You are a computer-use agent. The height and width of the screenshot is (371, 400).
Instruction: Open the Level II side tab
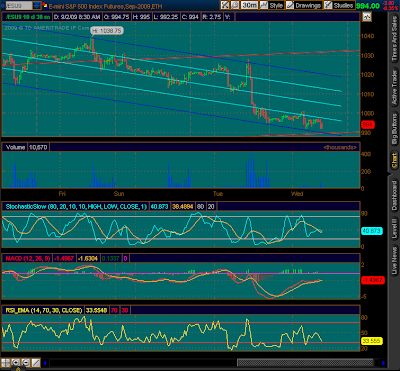(x=394, y=227)
